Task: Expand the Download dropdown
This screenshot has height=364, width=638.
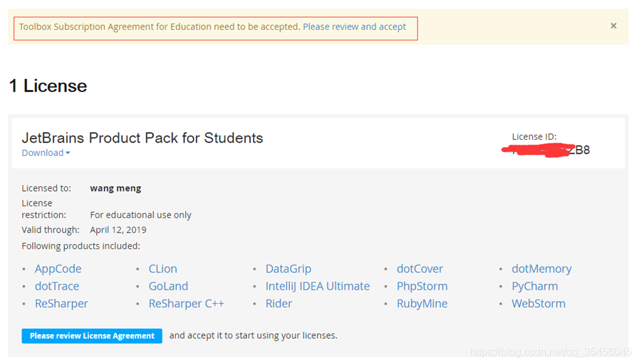Action: 46,152
